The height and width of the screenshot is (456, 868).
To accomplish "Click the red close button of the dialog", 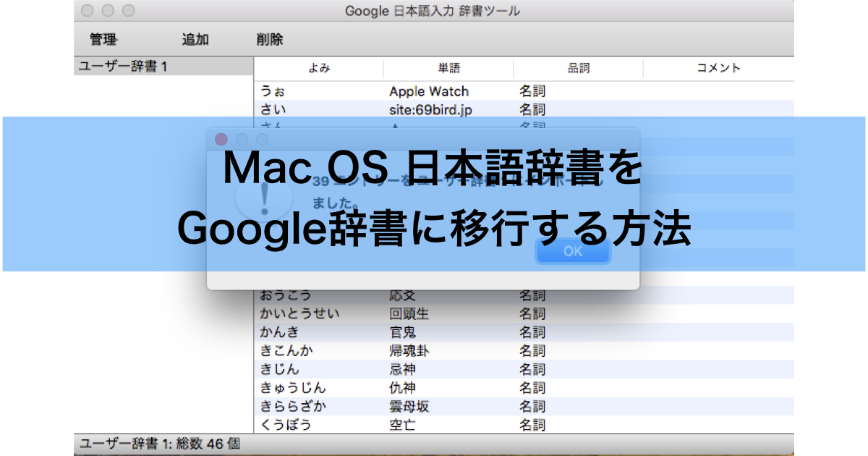I will pyautogui.click(x=221, y=139).
